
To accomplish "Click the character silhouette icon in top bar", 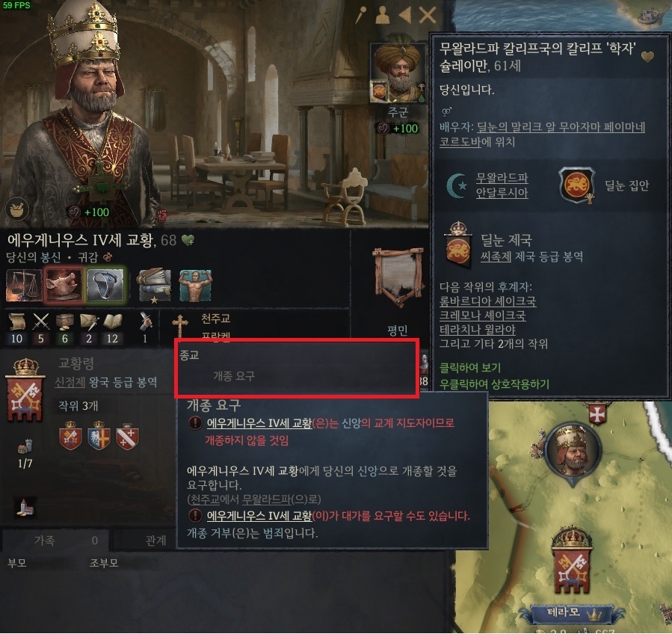I will pyautogui.click(x=382, y=16).
